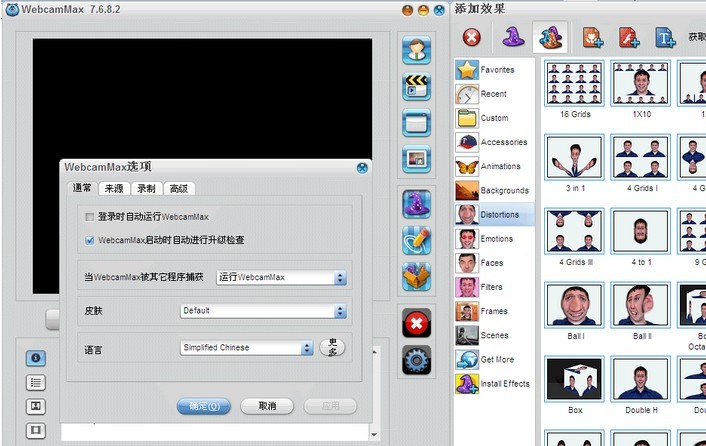Viewport: 706px width, 446px height.
Task: Switch to the 通常 tab
Action: [82, 188]
